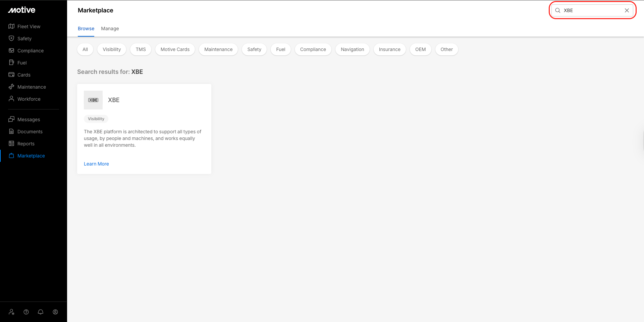
Task: Open admin user settings icon
Action: 12,312
